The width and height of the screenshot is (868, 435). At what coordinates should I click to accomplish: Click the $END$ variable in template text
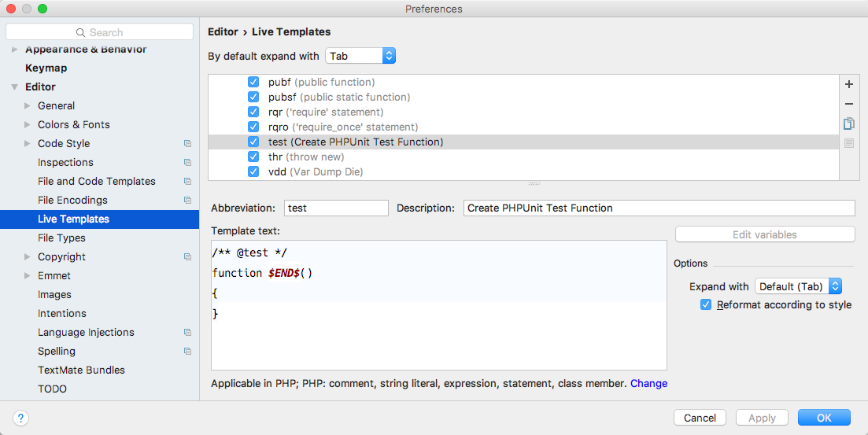click(x=284, y=273)
